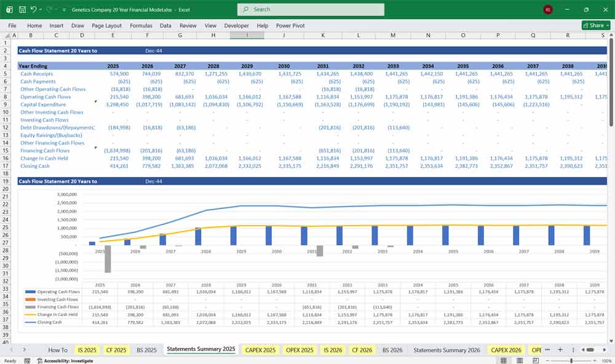Set zoom using the zoom slider
The height and width of the screenshot is (364, 615).
[x=571, y=360]
